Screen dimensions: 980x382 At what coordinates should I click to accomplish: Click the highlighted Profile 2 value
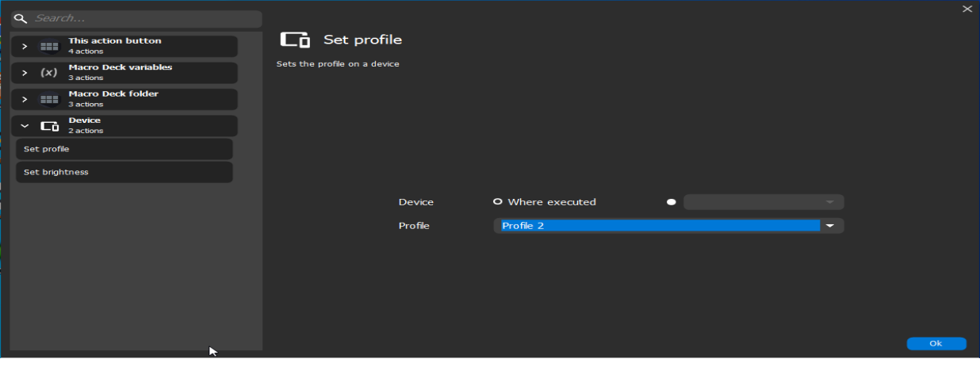(658, 226)
